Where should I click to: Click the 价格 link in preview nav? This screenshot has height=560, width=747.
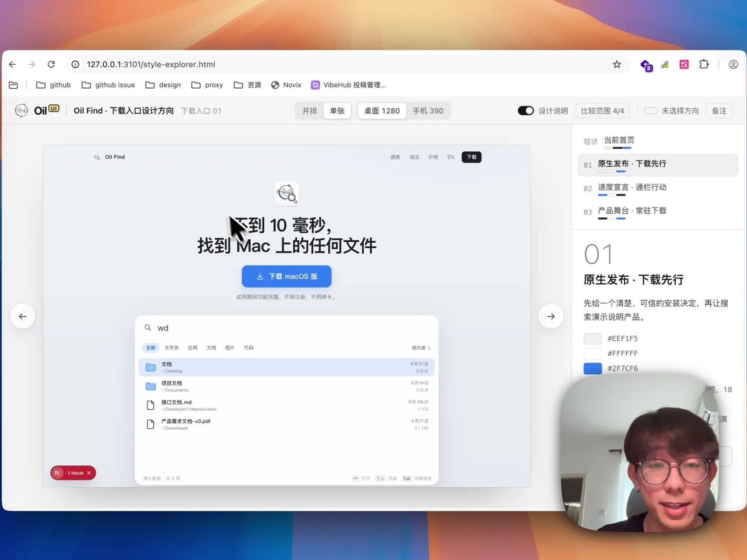click(433, 157)
